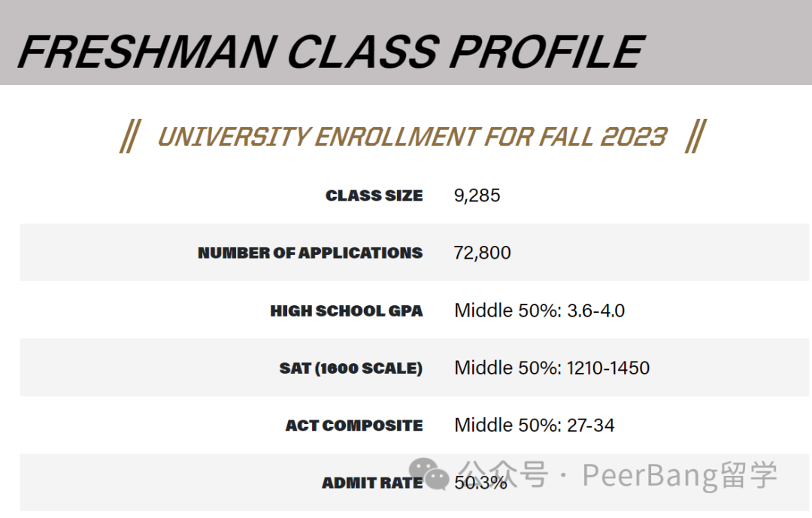
Task: Click the Freshman Class Profile heading
Action: (330, 51)
